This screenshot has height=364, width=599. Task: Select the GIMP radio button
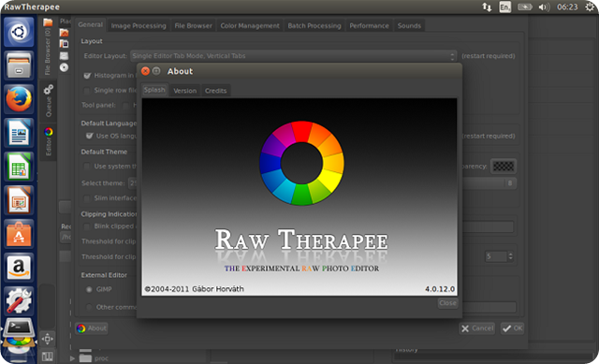pyautogui.click(x=89, y=289)
